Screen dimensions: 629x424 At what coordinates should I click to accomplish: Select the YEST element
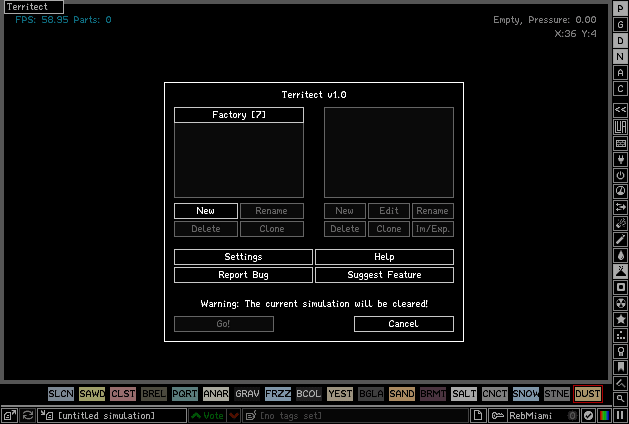(340, 394)
